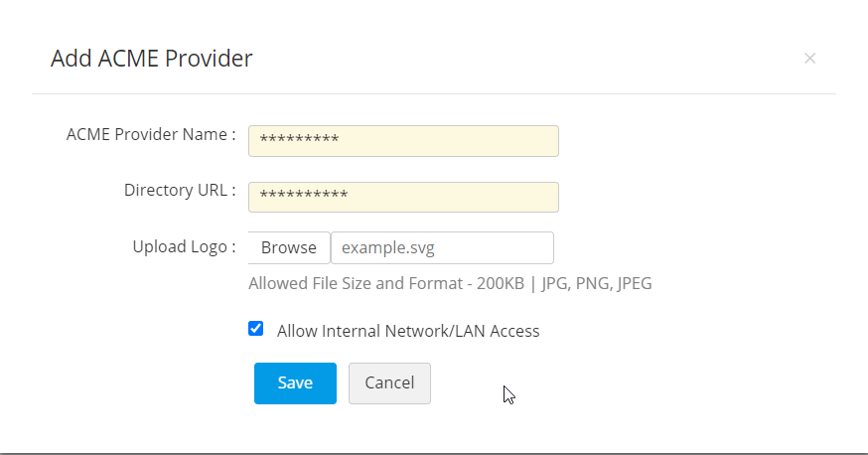Cancel adding the ACME provider
Viewport: 868px width, 455px height.
(x=389, y=383)
